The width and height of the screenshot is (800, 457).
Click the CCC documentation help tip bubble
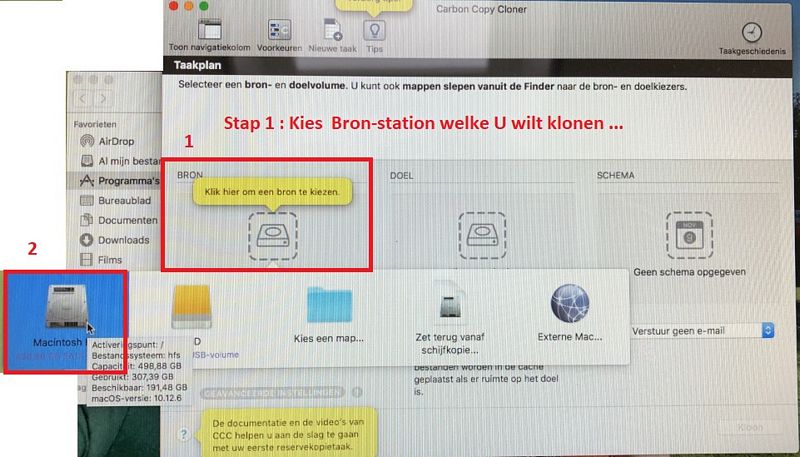(289, 433)
